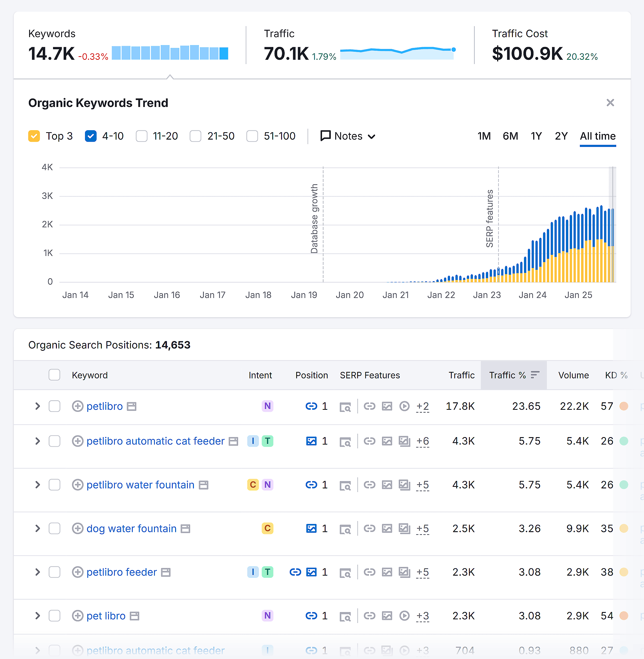Uncheck the Top 3 positions checkbox
The width and height of the screenshot is (644, 659).
tap(34, 136)
